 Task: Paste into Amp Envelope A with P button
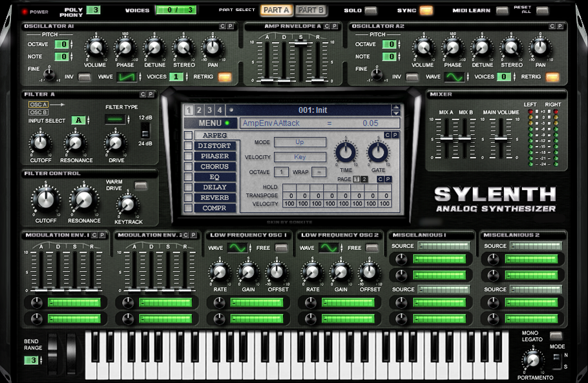335,26
